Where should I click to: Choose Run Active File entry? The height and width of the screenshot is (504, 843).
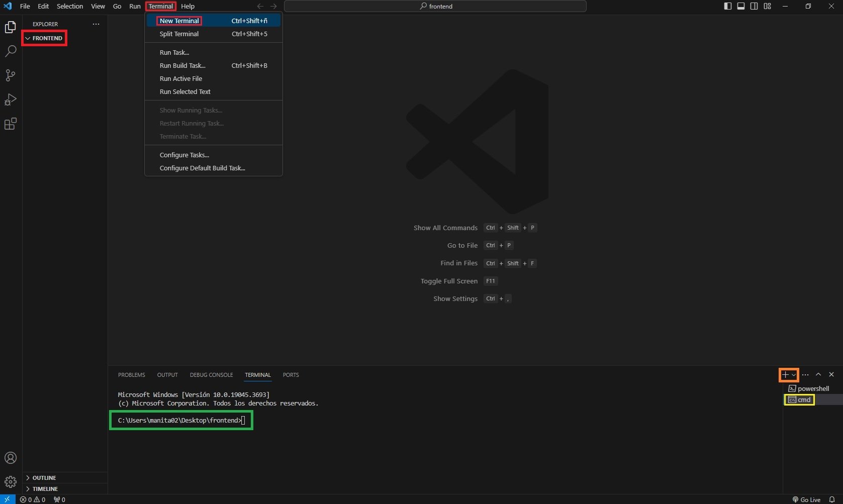[214, 78]
